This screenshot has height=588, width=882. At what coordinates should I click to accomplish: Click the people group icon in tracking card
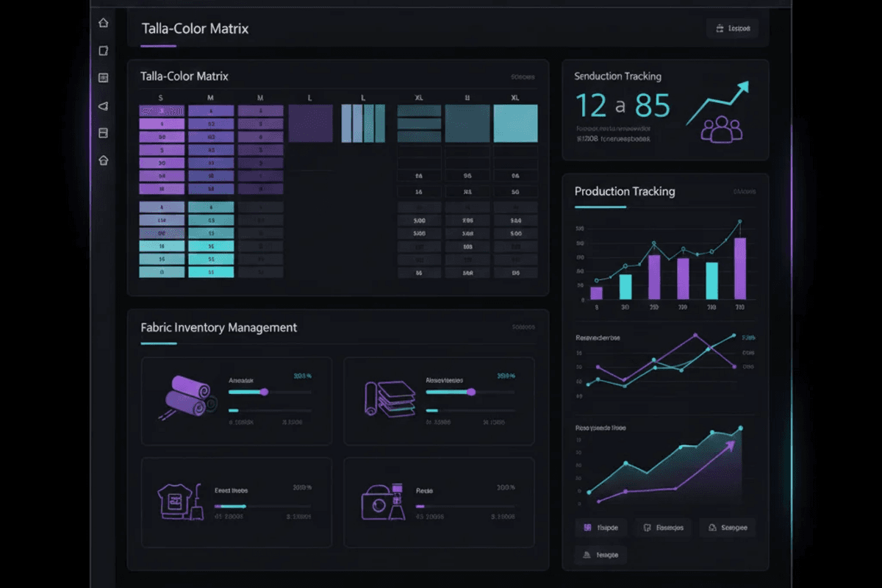point(721,129)
